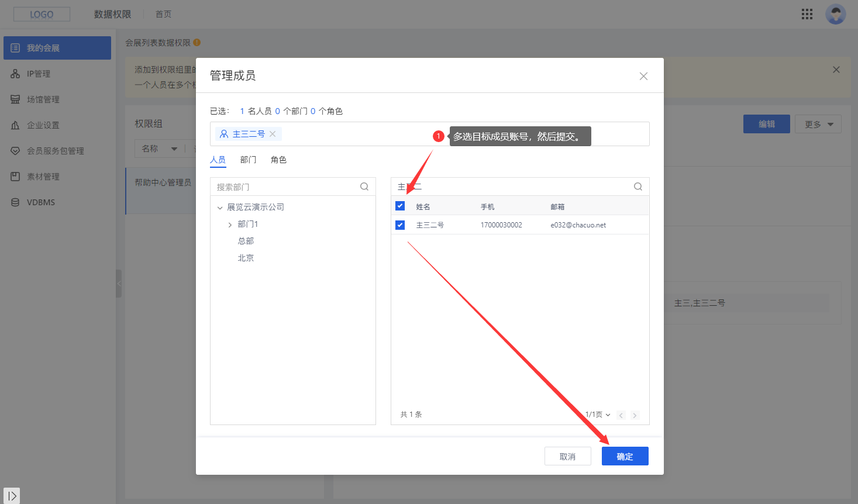Click the 确定 button to confirm
This screenshot has width=858, height=504.
tap(625, 456)
